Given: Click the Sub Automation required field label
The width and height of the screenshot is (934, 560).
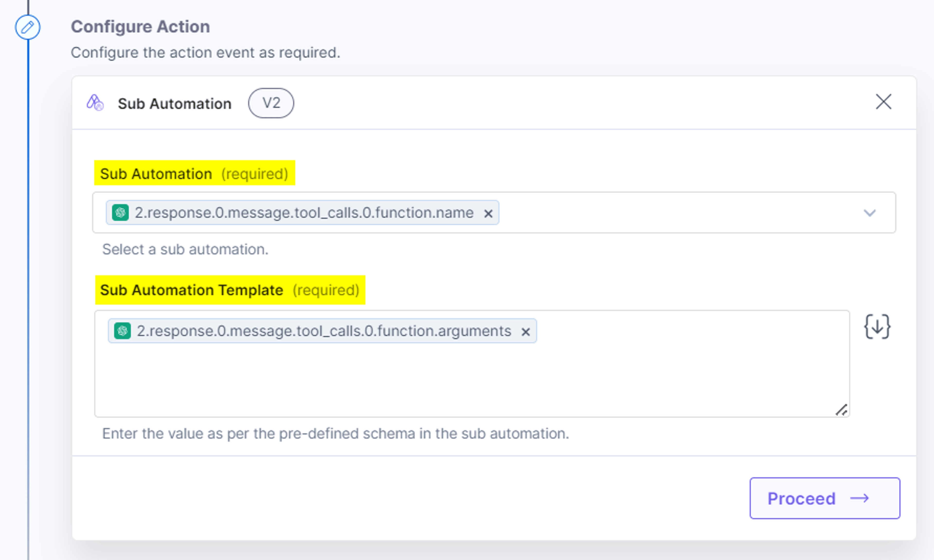Looking at the screenshot, I should [x=194, y=174].
